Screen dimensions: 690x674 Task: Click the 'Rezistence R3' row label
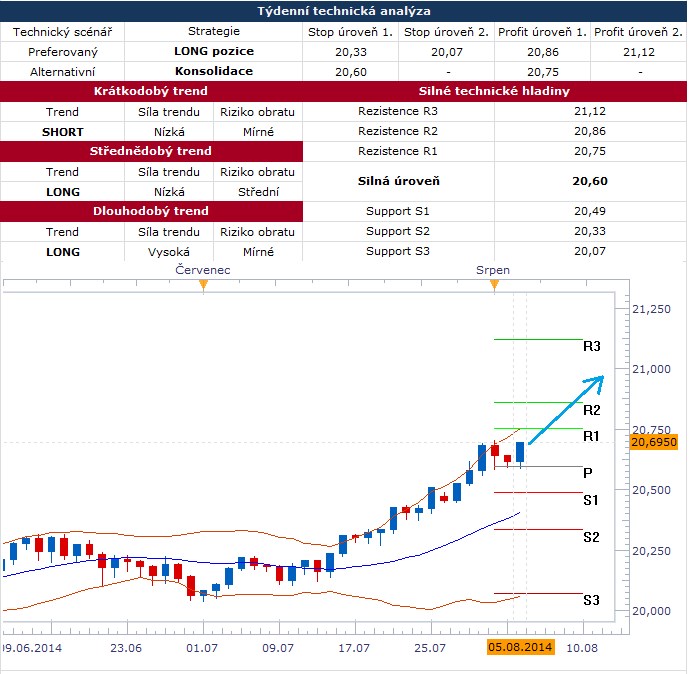tap(398, 111)
